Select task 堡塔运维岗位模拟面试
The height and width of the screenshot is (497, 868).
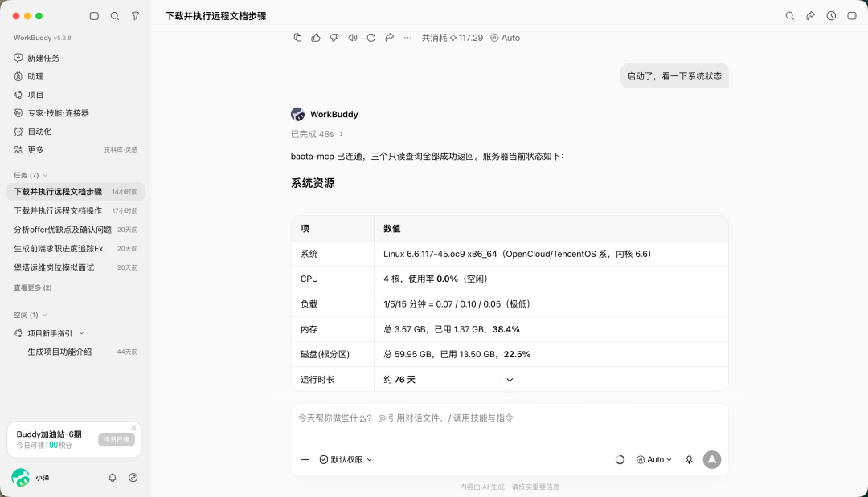point(76,267)
